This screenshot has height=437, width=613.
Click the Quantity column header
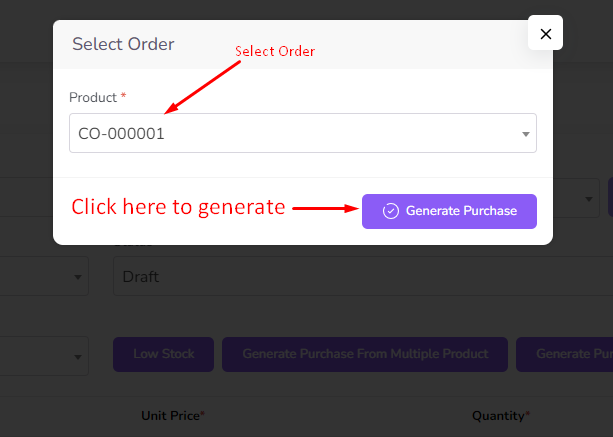point(501,415)
